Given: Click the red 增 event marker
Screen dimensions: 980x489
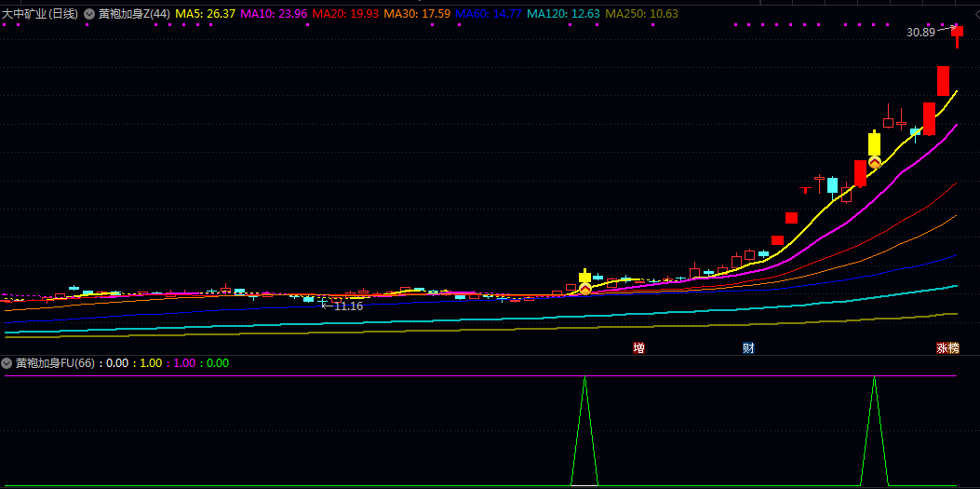Looking at the screenshot, I should click(x=638, y=347).
